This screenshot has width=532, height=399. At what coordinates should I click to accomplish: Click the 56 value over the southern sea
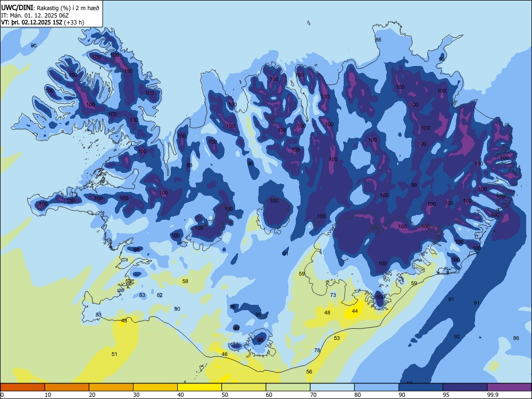[x=309, y=371]
